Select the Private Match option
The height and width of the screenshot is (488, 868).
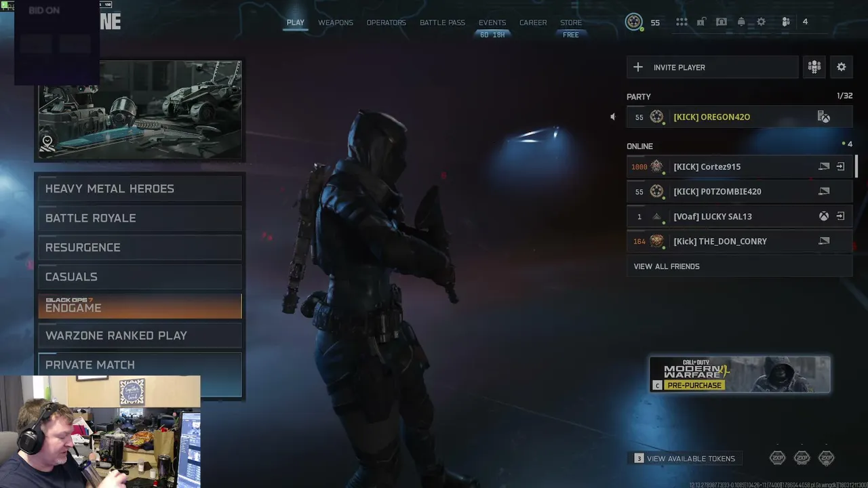pyautogui.click(x=140, y=365)
